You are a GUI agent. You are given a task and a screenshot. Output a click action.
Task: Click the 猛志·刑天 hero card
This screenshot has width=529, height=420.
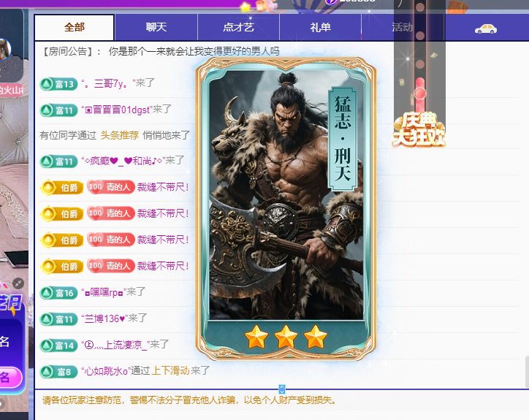pos(286,208)
